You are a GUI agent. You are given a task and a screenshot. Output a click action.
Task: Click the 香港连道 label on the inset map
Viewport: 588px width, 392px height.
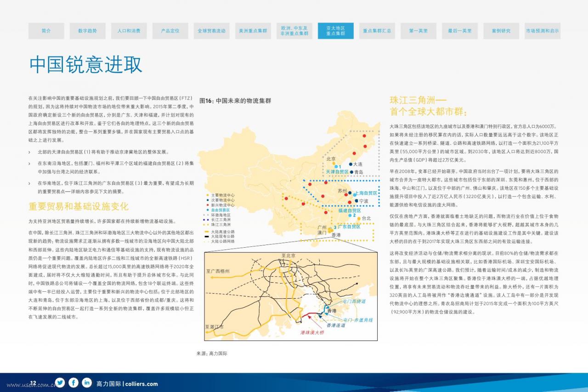tap(336, 325)
